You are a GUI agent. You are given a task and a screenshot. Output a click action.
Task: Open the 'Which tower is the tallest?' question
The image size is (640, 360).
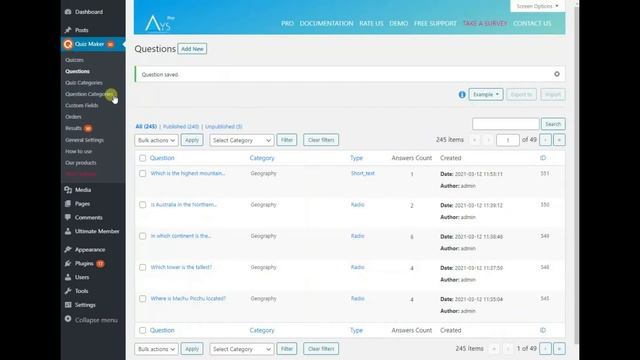pos(181,267)
